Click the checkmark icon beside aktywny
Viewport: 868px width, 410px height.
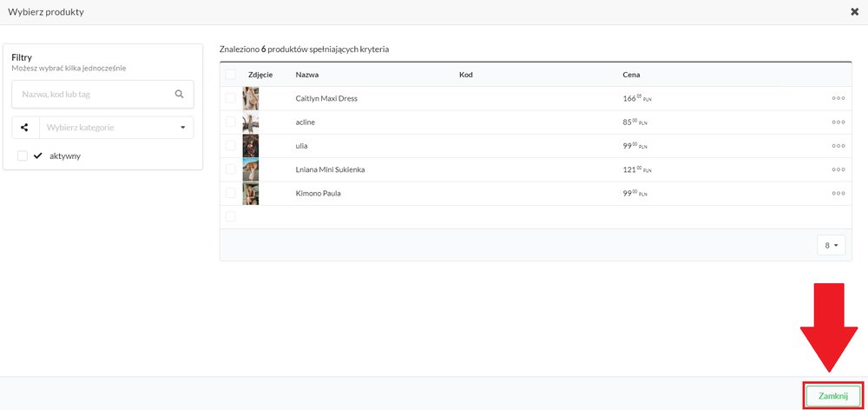[x=37, y=156]
